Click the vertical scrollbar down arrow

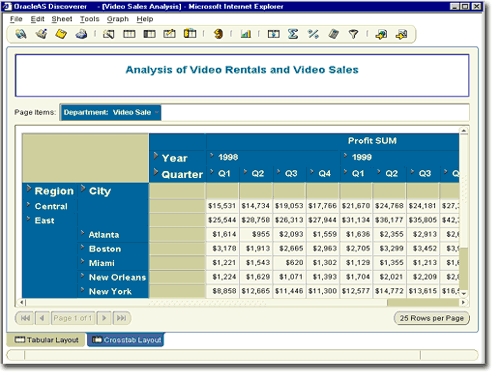coord(464,293)
